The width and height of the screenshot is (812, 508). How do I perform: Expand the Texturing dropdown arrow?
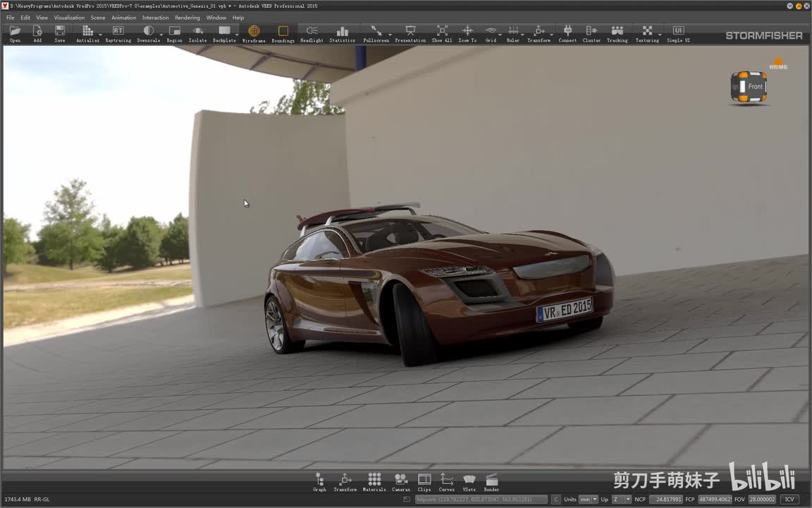point(660,35)
